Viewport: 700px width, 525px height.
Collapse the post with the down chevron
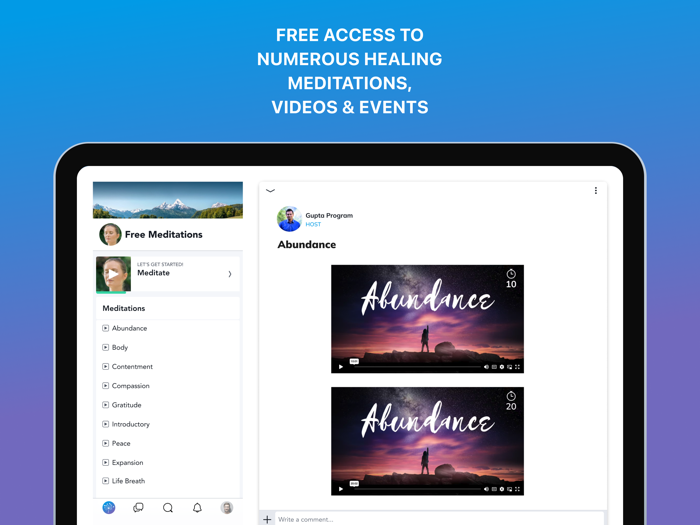270,191
